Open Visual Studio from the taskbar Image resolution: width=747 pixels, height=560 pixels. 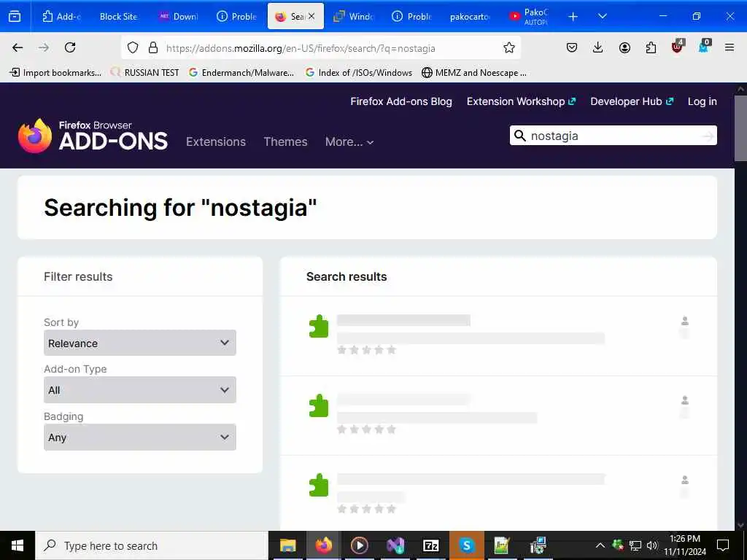tap(395, 545)
